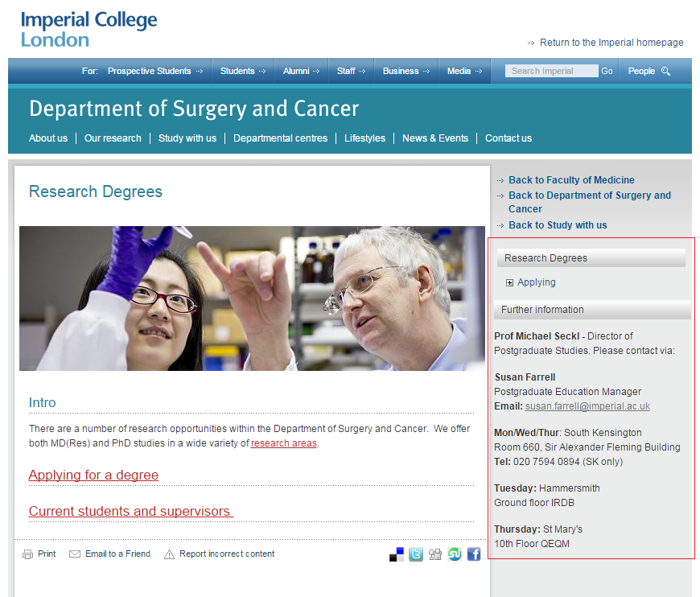Go to Our research section
The image size is (700, 597).
click(113, 138)
